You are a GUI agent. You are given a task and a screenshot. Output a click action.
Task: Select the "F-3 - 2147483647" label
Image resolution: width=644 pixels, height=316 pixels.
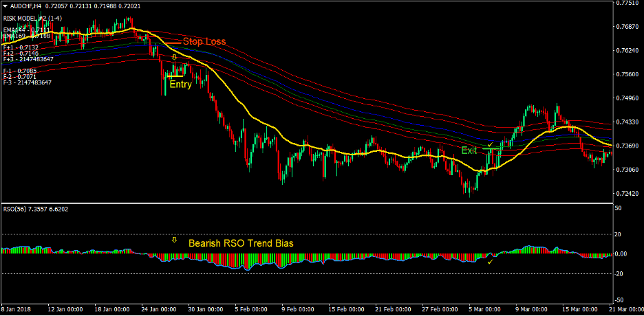(27, 82)
